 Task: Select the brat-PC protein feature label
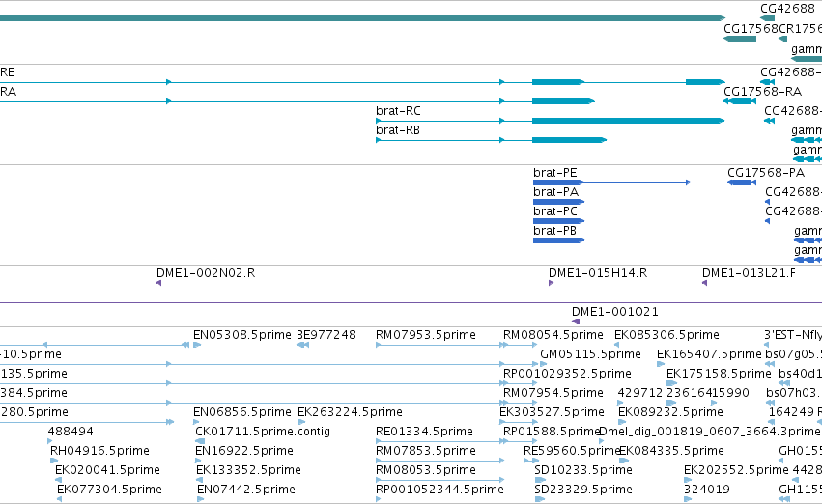click(555, 211)
